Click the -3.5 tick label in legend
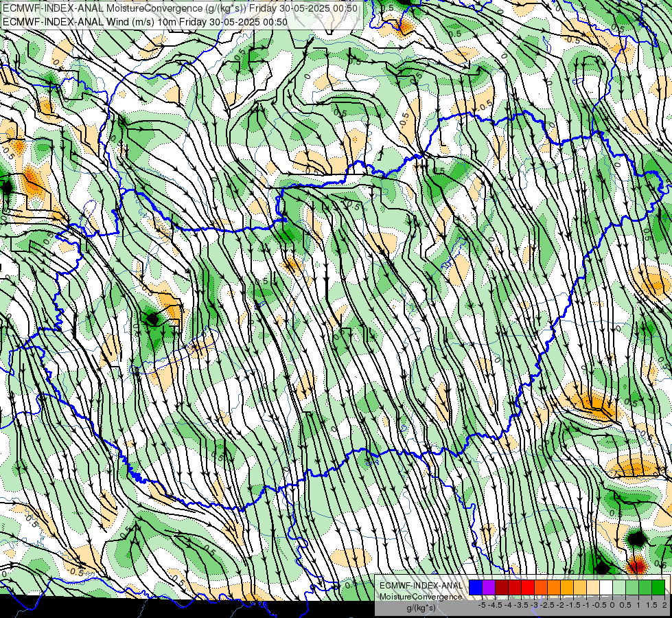This screenshot has height=618, width=672. (x=521, y=605)
